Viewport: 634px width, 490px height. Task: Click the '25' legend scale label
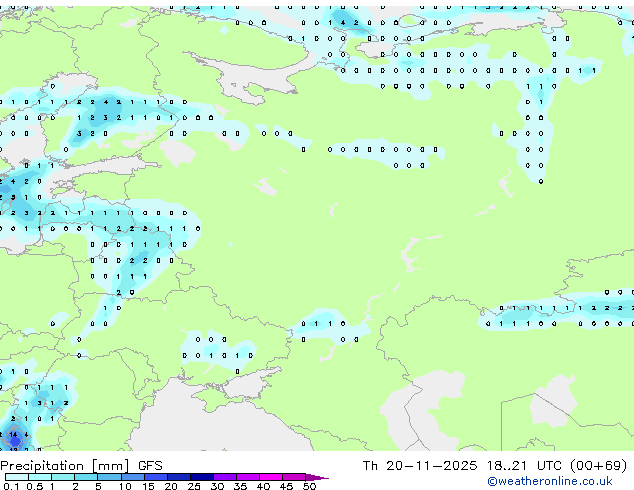194,486
